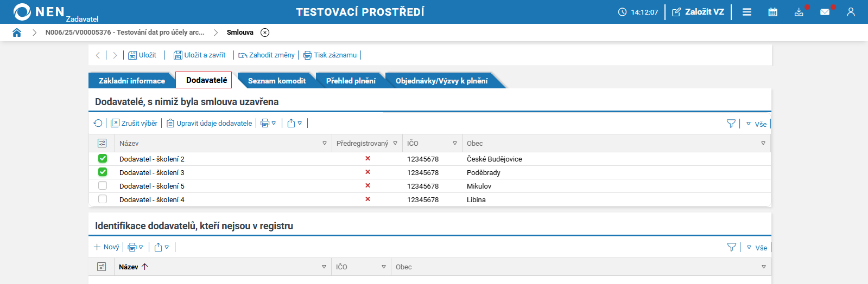Open Obec column filter in identification table
Screen dimensions: 868x284
tap(764, 267)
